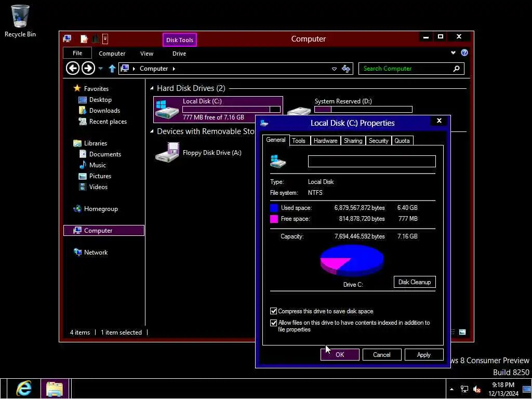The height and width of the screenshot is (399, 532).
Task: Click Cancel in the Properties dialog
Action: coord(382,354)
